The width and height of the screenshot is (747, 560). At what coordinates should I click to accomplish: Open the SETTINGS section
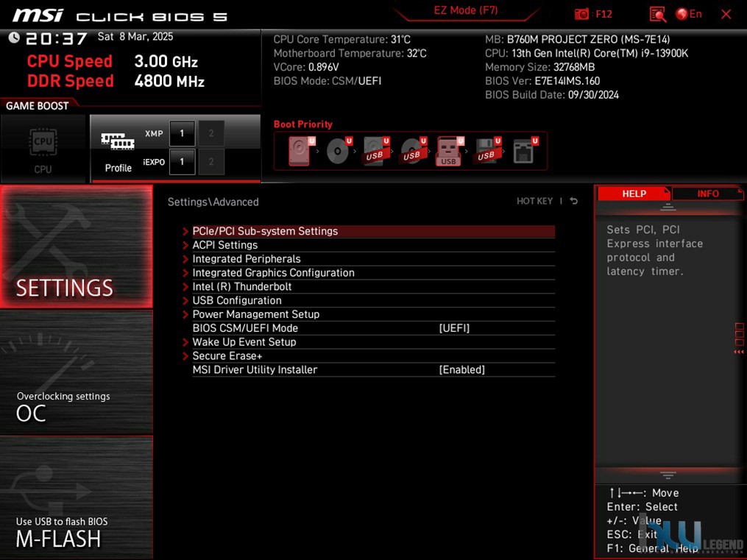(77, 247)
